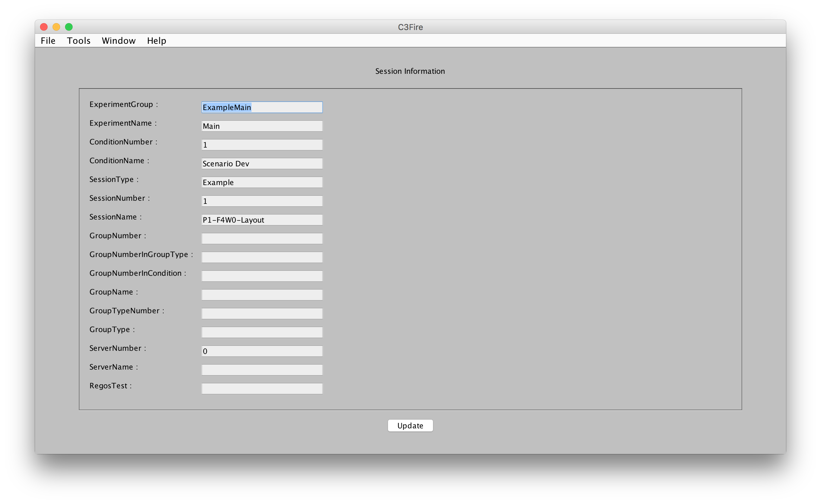Click the GroupNumberInCondition input field
The image size is (821, 504).
tap(262, 276)
